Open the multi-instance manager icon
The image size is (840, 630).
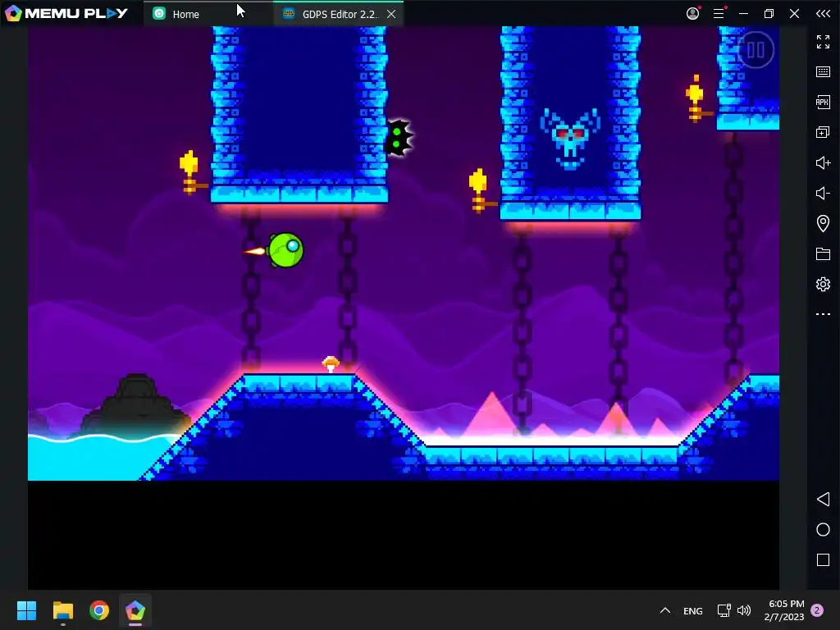(823, 132)
